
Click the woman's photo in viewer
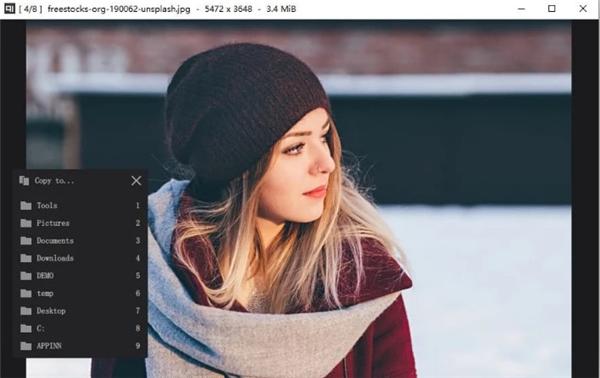point(298,199)
